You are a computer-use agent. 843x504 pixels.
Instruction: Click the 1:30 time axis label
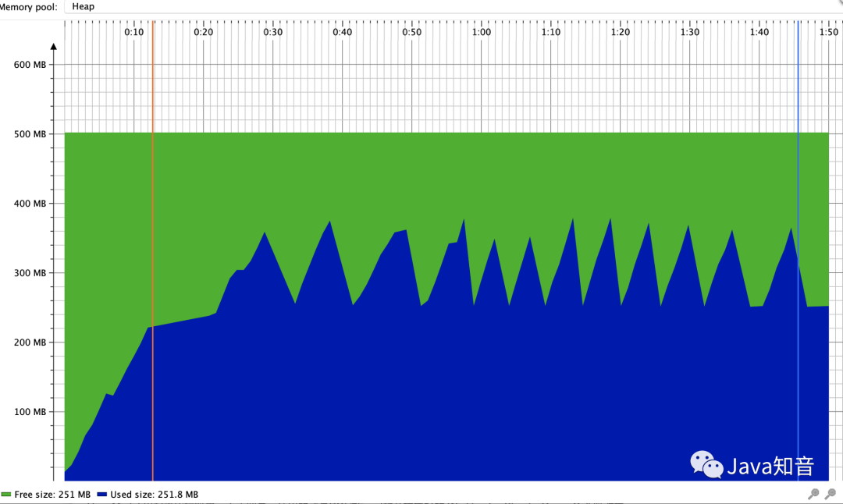pos(690,32)
